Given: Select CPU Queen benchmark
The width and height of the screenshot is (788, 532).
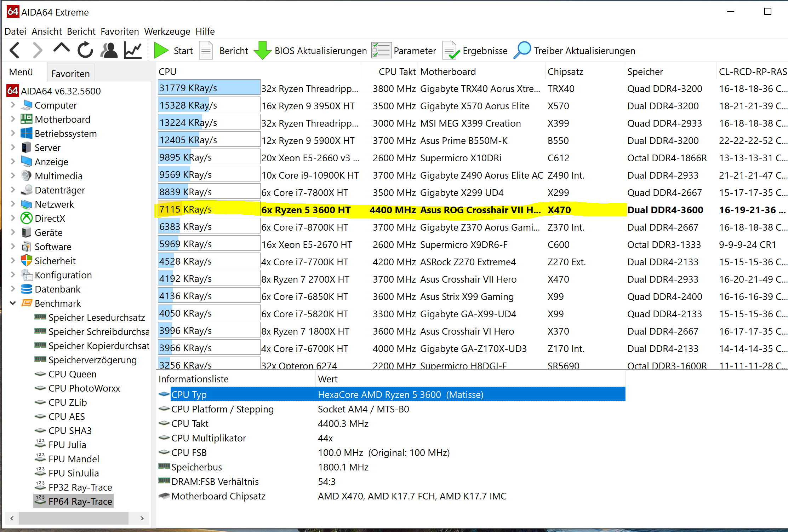Looking at the screenshot, I should pos(72,374).
